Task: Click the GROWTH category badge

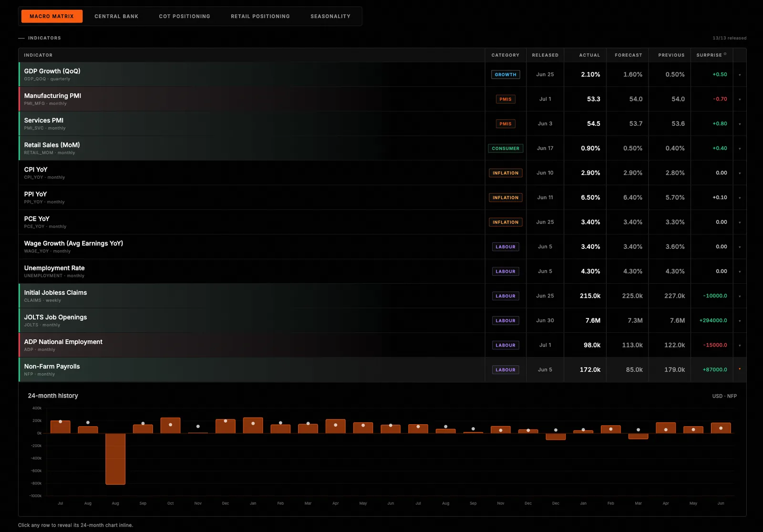Action: click(x=505, y=74)
